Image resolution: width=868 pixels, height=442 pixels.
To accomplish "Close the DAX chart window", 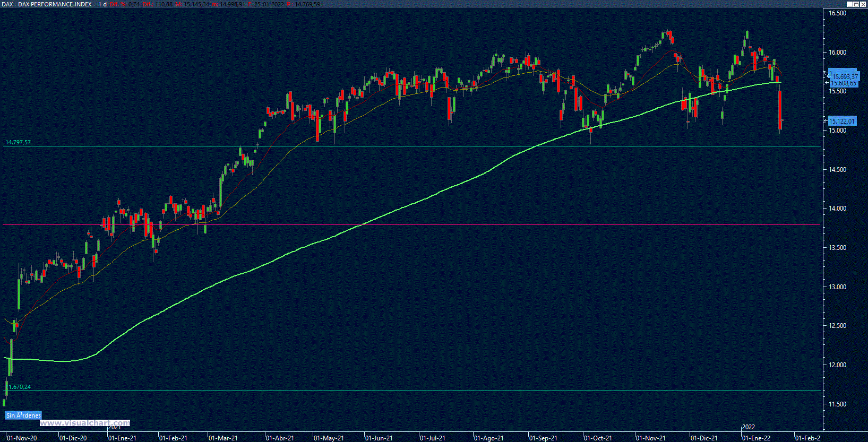I will pos(863,4).
